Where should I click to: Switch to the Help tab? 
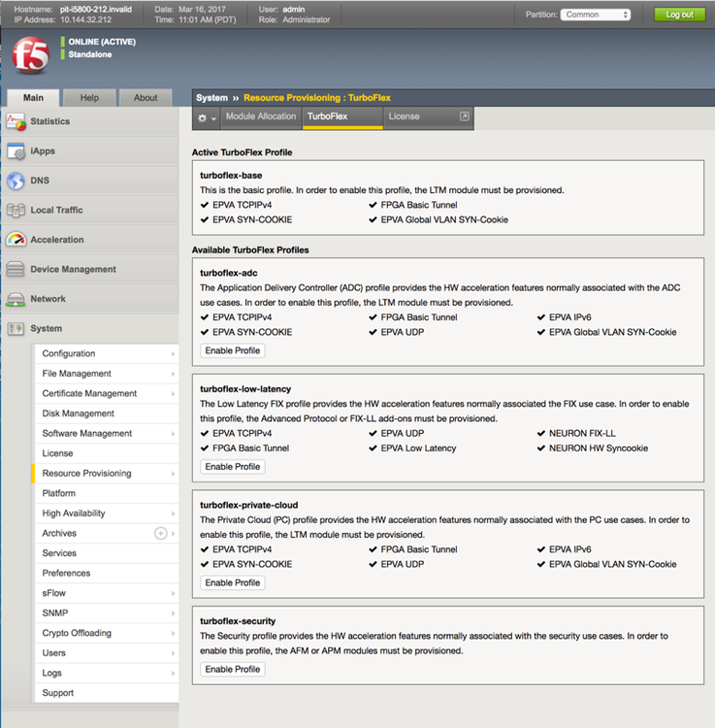coord(89,98)
